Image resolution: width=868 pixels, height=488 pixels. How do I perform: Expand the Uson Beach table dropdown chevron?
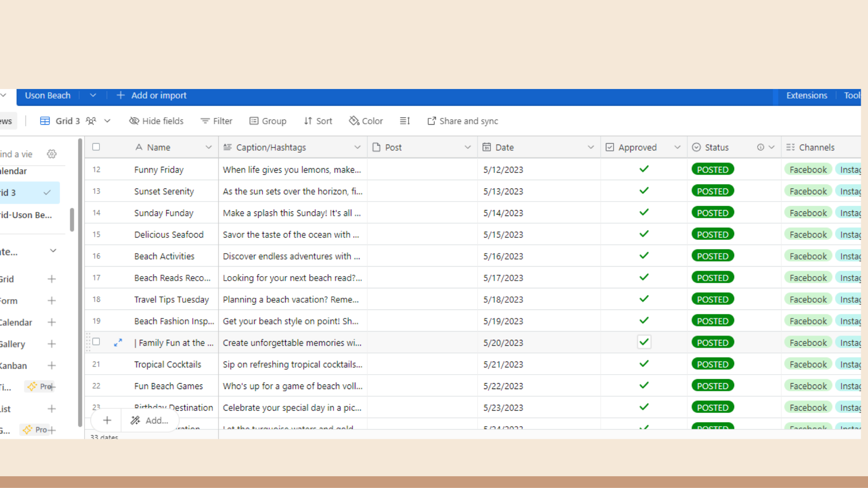coord(93,95)
